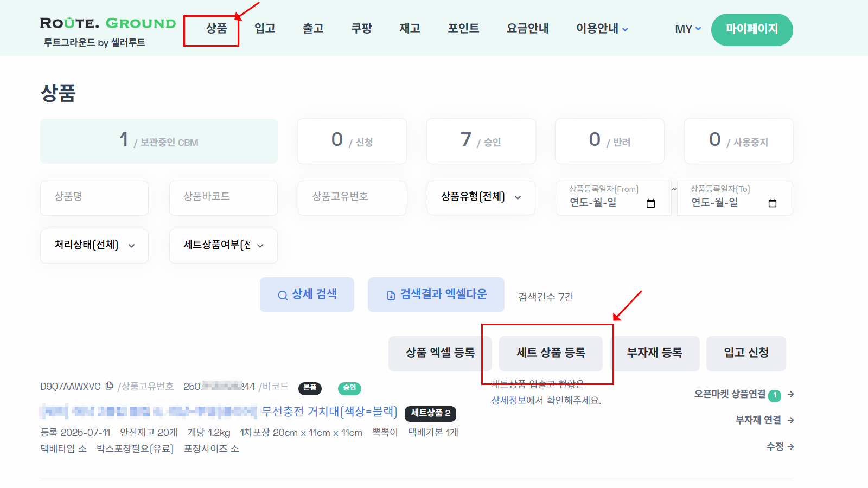
Task: Open the 상품유형(전체) dropdown
Action: click(x=480, y=198)
